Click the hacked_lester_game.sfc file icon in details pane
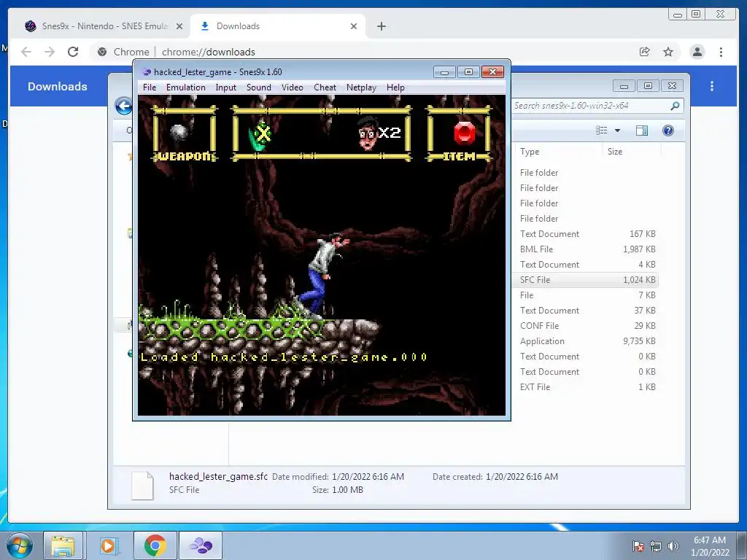The height and width of the screenshot is (560, 747). coord(142,485)
